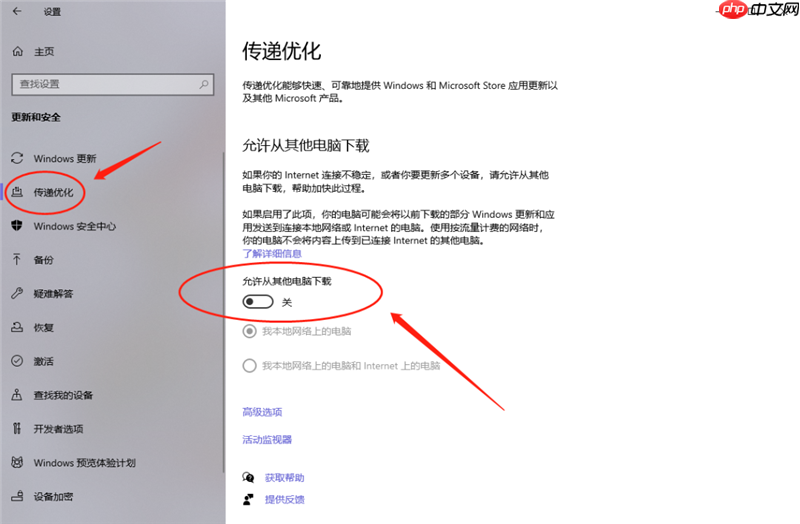Image resolution: width=800 pixels, height=524 pixels.
Task: Open the 主页 home entry
Action: tap(44, 52)
